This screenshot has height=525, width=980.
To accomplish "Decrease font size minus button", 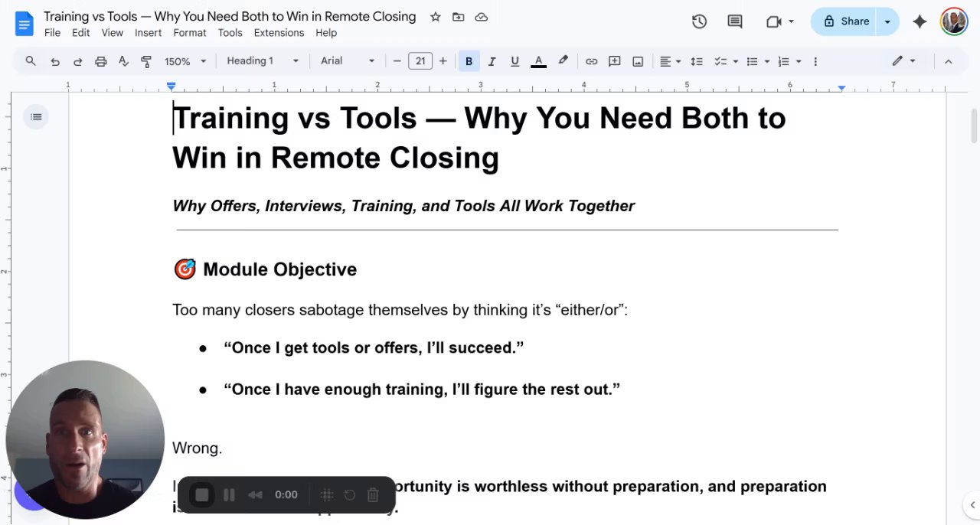I will tap(397, 61).
